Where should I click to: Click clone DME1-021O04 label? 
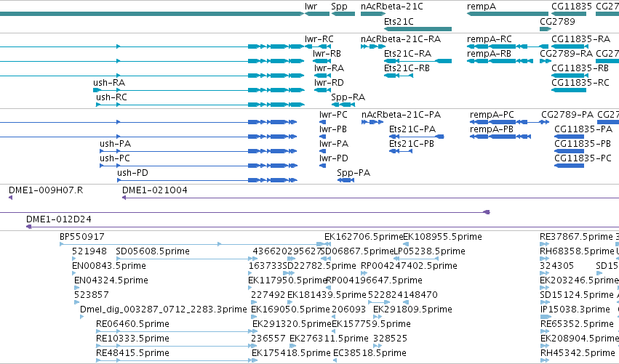click(155, 190)
